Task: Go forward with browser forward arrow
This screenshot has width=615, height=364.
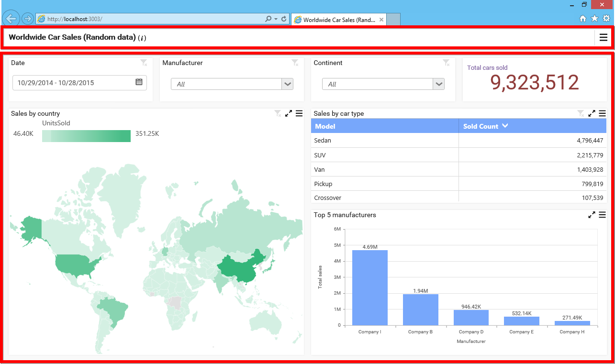Action: click(x=27, y=19)
